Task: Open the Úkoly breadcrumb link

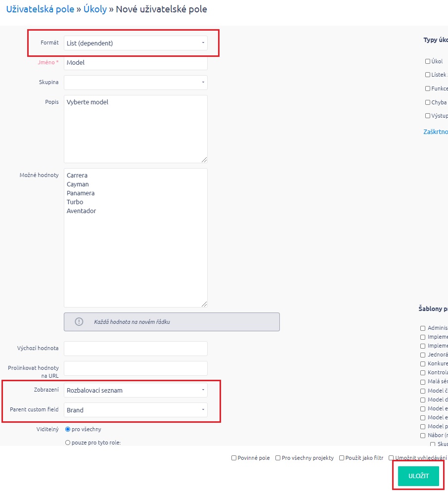Action: [x=95, y=9]
